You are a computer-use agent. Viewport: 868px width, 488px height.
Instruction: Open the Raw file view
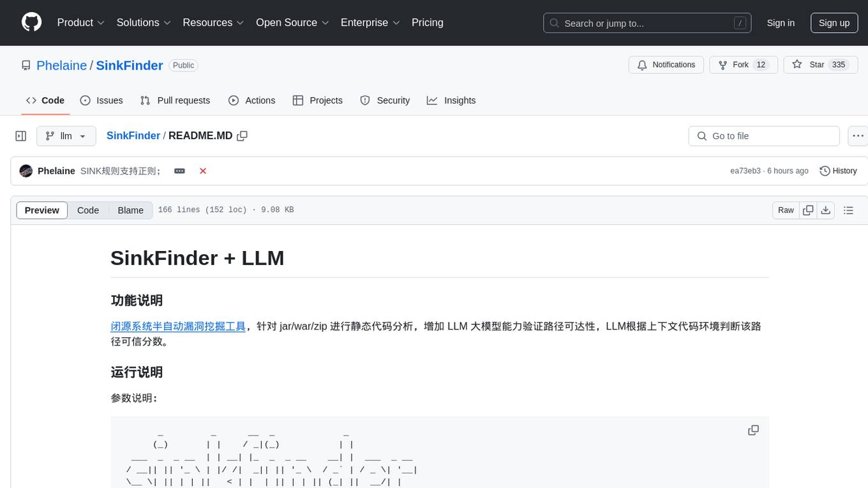coord(786,210)
